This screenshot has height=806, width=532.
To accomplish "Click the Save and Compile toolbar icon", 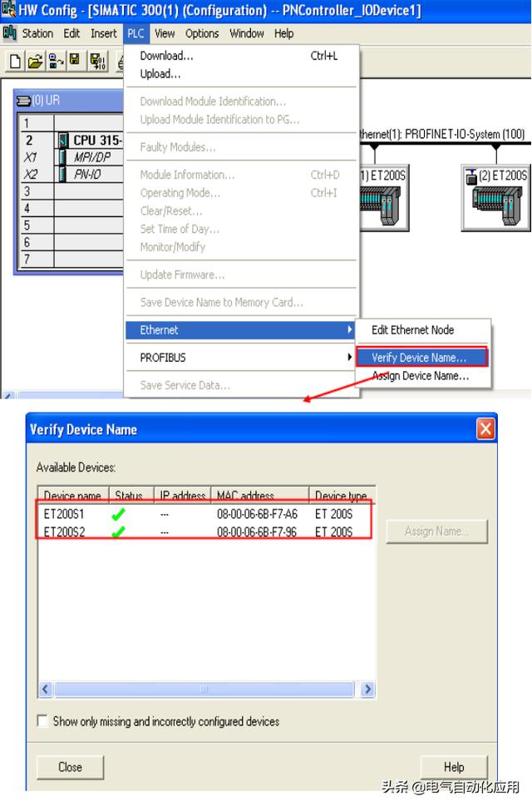I will tap(97, 62).
